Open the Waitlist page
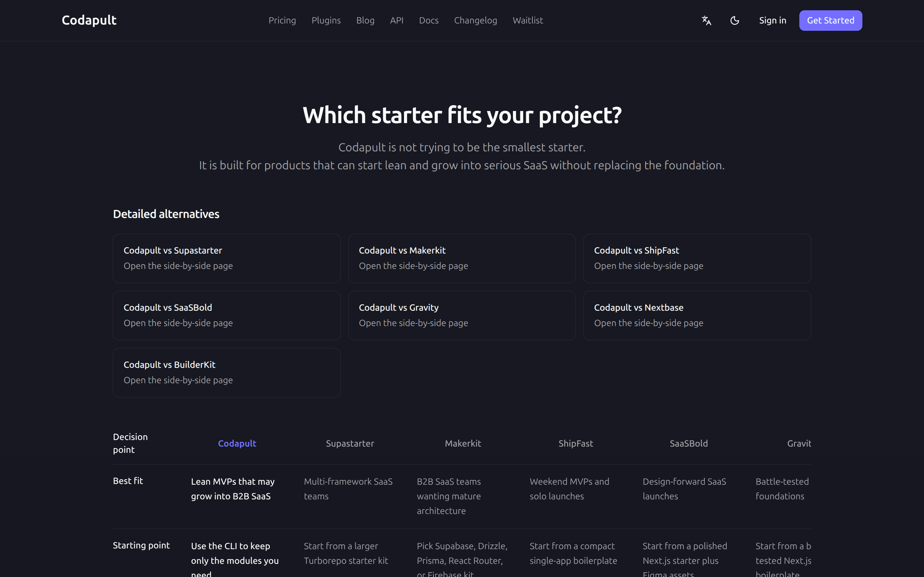Image resolution: width=924 pixels, height=577 pixels. click(528, 21)
